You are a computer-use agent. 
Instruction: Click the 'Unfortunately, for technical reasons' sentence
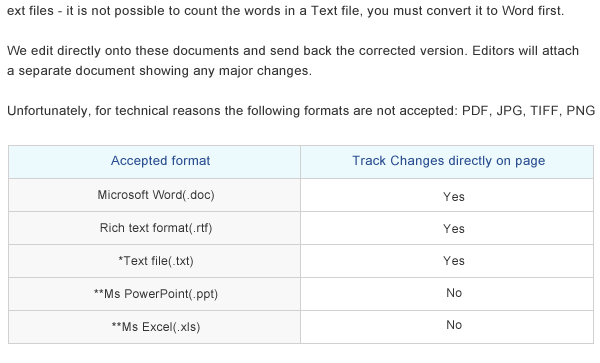[x=301, y=111]
